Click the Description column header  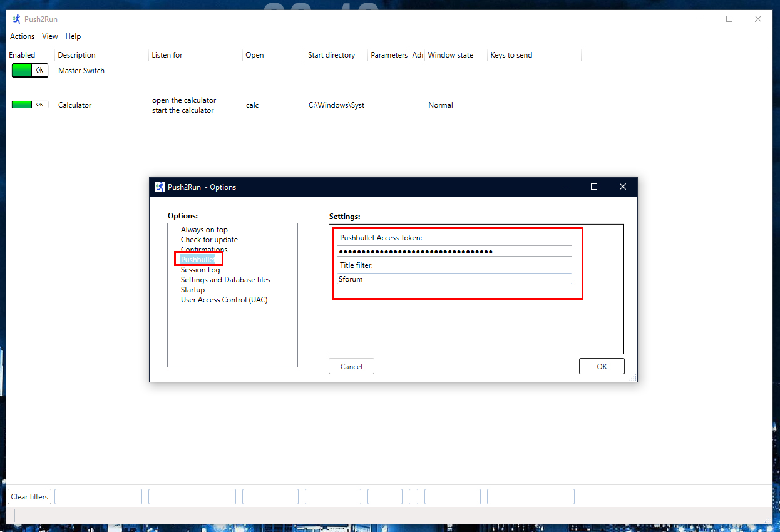(x=102, y=55)
